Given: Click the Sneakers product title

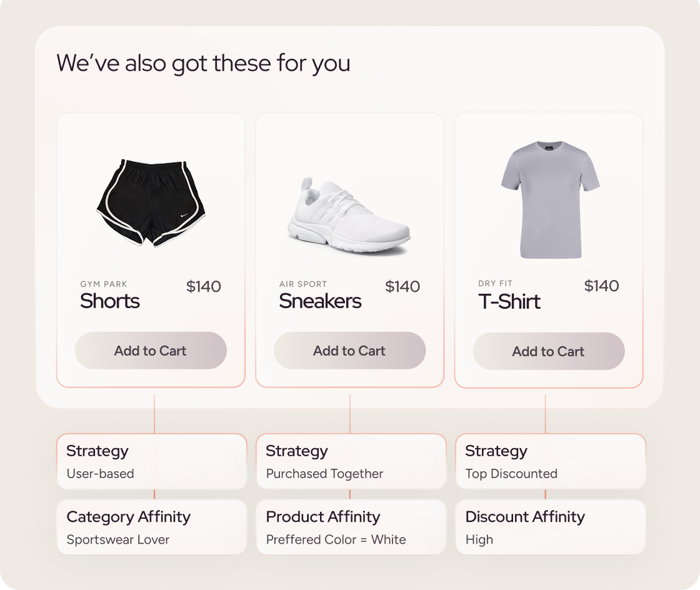Looking at the screenshot, I should coord(320,301).
